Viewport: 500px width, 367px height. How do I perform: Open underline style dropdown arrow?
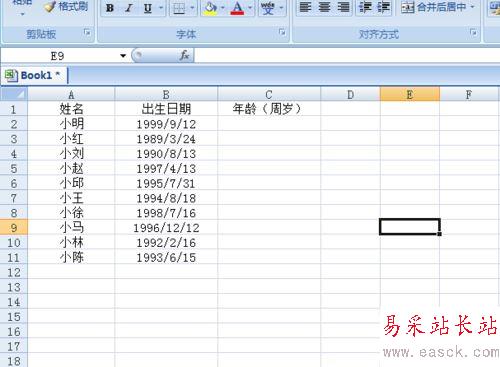tap(161, 8)
